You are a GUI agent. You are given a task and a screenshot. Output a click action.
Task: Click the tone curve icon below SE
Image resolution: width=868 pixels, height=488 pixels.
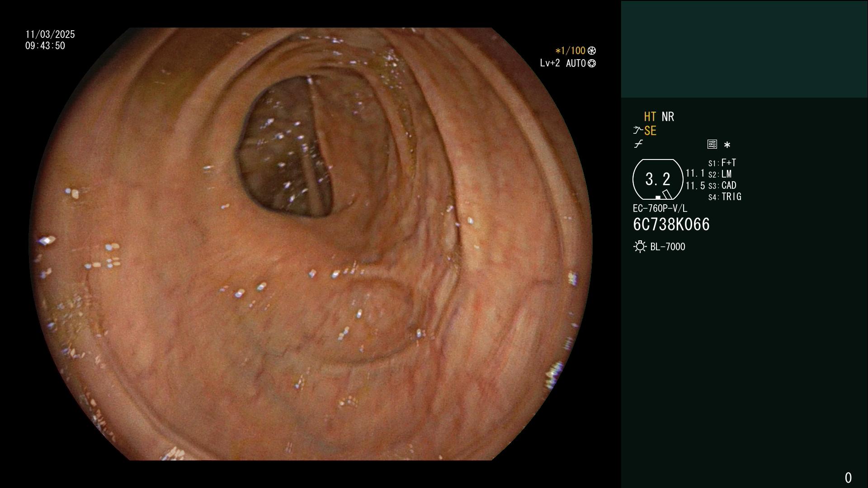click(638, 144)
